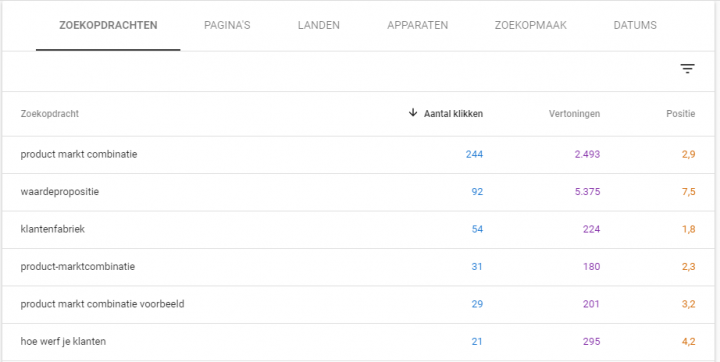Open 'hoe werf je klanten' query

coord(63,341)
